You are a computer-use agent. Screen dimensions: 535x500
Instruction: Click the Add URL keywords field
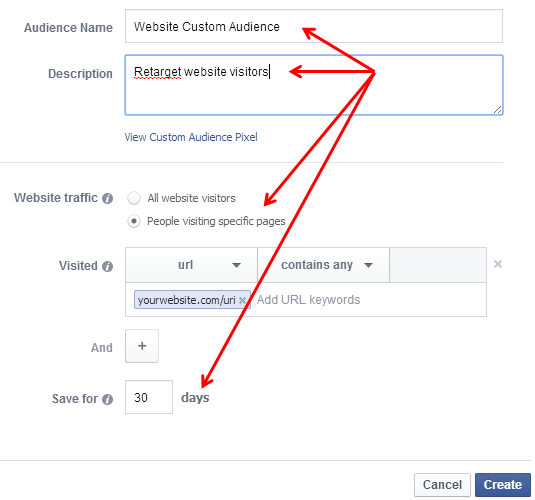[370, 300]
